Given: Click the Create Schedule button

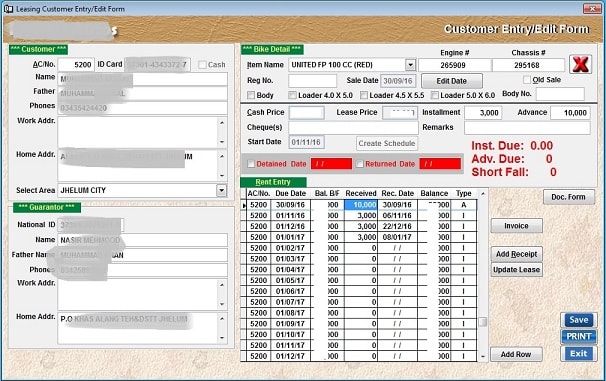Looking at the screenshot, I should point(386,143).
